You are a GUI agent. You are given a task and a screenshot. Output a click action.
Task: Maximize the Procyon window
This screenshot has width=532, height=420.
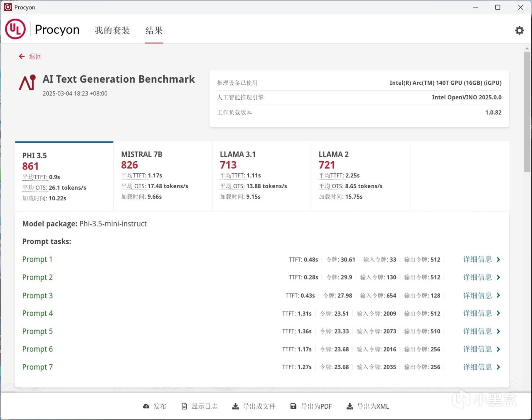(498, 7)
